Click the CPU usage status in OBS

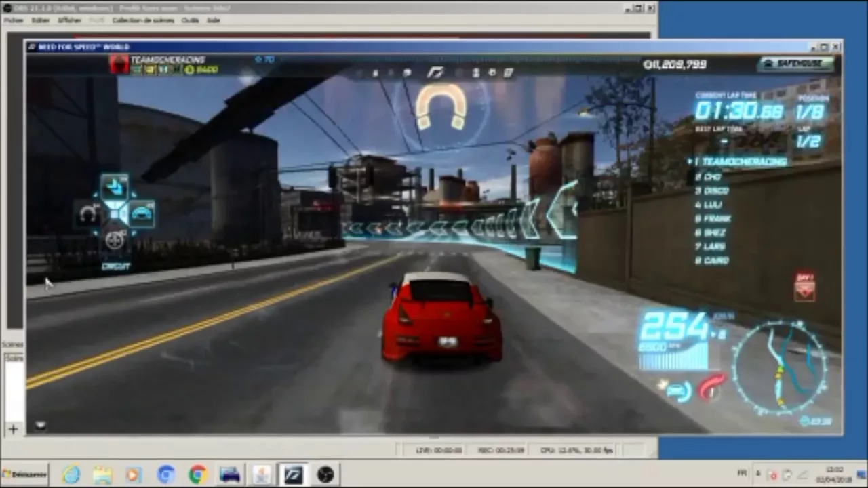point(576,450)
